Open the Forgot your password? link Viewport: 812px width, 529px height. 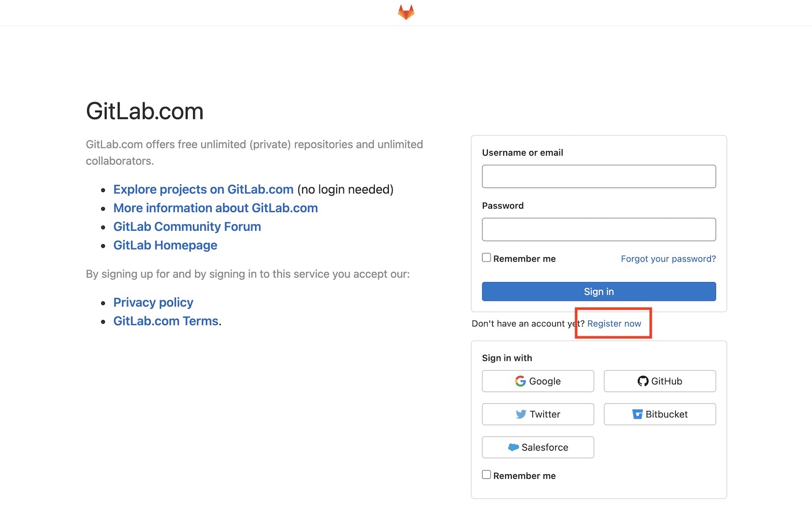pyautogui.click(x=668, y=259)
